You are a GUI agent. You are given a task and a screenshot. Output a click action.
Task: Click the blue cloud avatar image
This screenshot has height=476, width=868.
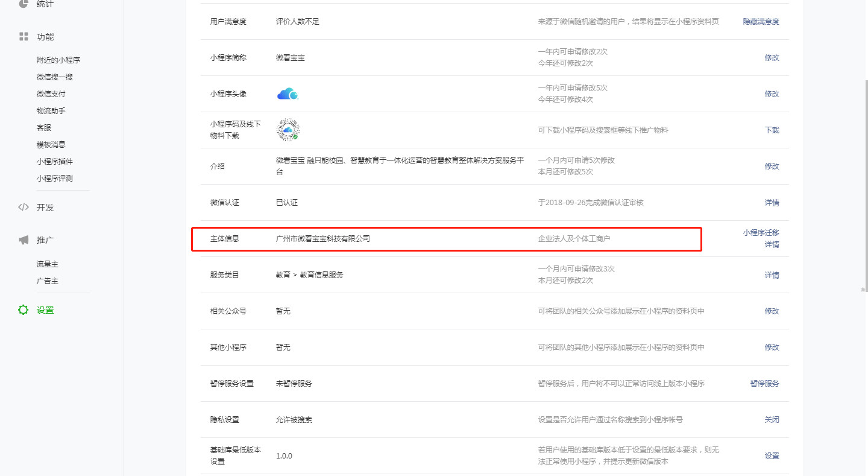coord(288,94)
